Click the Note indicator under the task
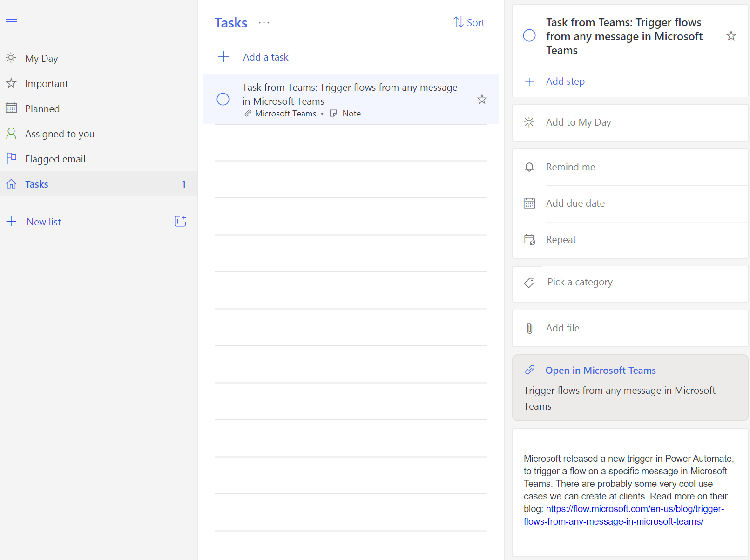Image resolution: width=750 pixels, height=560 pixels. pos(345,114)
